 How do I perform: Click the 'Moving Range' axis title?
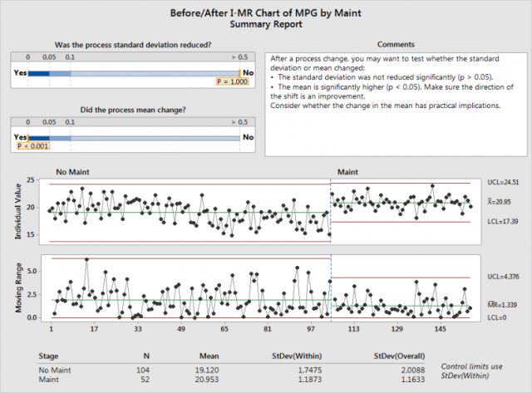point(18,287)
